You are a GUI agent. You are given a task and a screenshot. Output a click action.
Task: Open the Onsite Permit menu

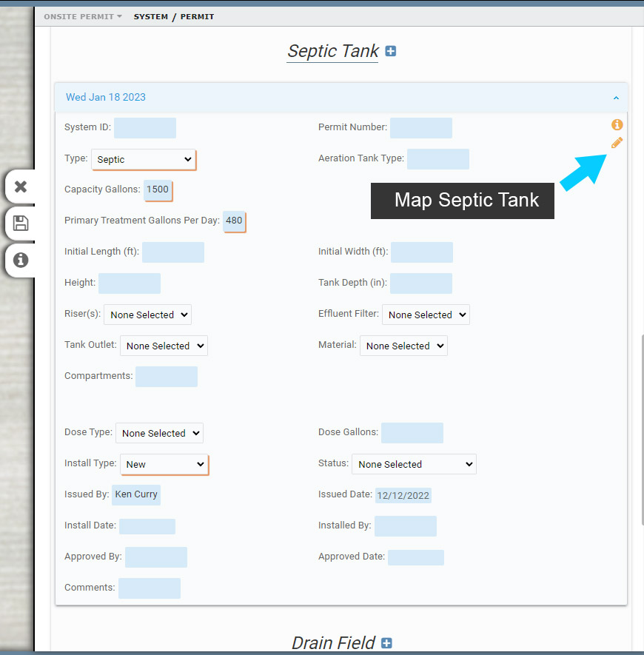82,16
